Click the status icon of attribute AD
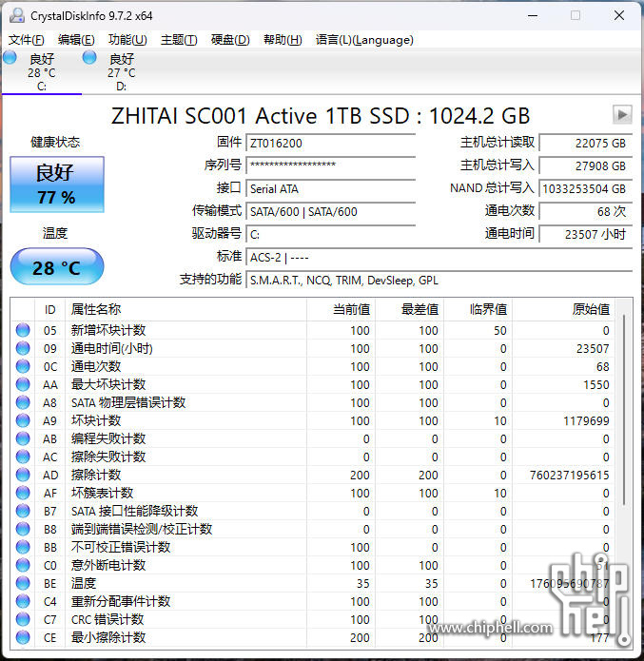The image size is (644, 661). click(x=23, y=475)
